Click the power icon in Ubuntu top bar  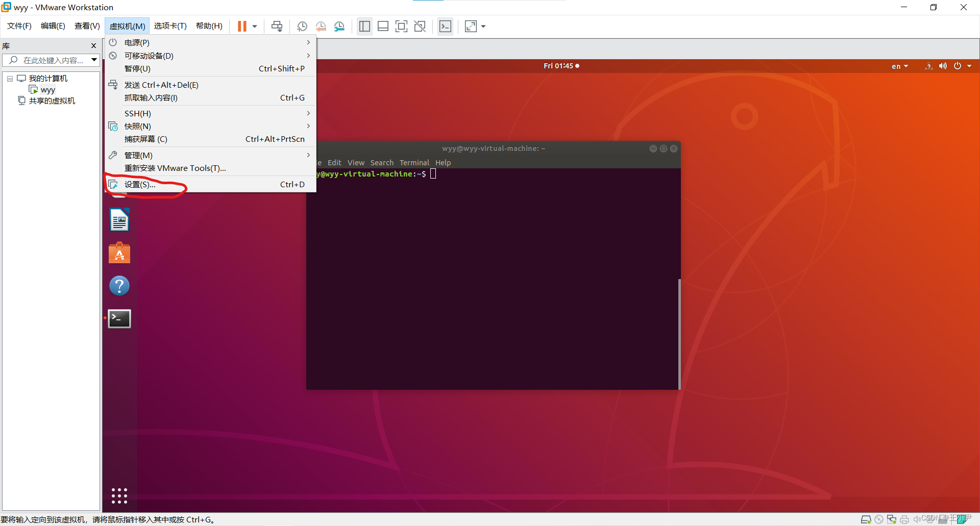coord(958,66)
